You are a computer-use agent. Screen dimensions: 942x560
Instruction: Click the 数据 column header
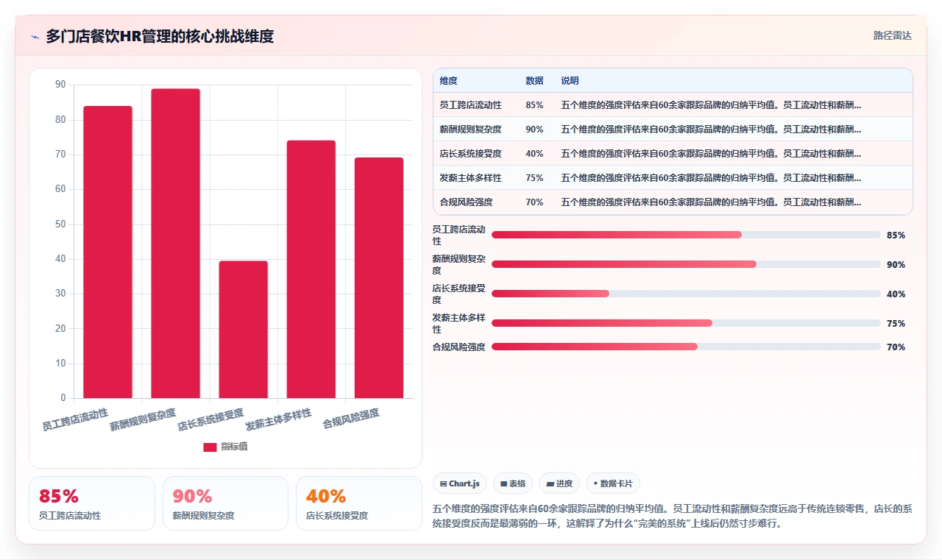(534, 81)
